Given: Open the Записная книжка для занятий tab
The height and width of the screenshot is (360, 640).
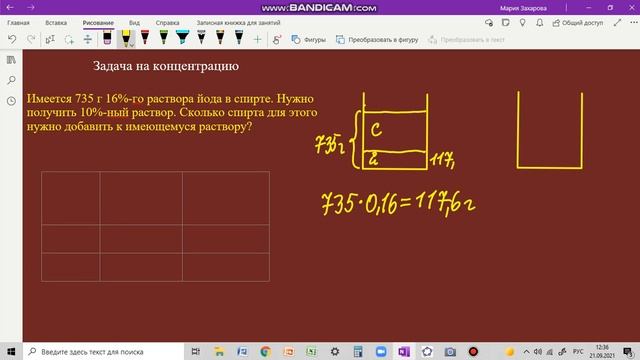Looking at the screenshot, I should point(238,23).
